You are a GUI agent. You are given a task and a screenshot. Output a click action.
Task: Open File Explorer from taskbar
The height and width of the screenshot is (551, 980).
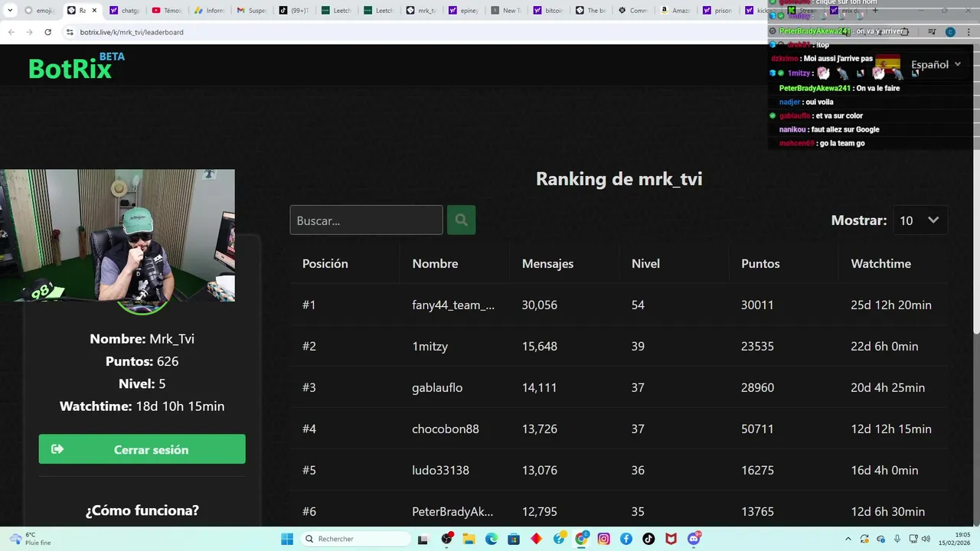(x=469, y=539)
